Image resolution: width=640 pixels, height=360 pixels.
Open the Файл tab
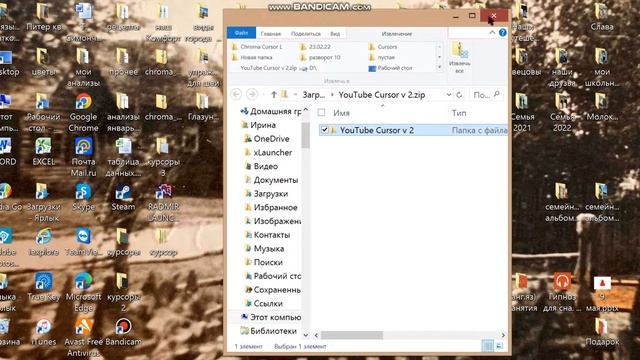pos(241,33)
